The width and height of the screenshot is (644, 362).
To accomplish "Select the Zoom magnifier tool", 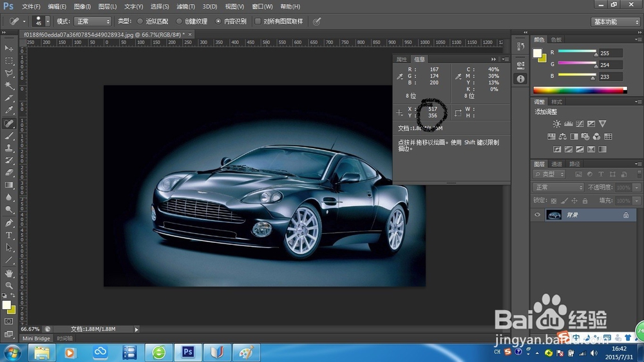I will (9, 285).
